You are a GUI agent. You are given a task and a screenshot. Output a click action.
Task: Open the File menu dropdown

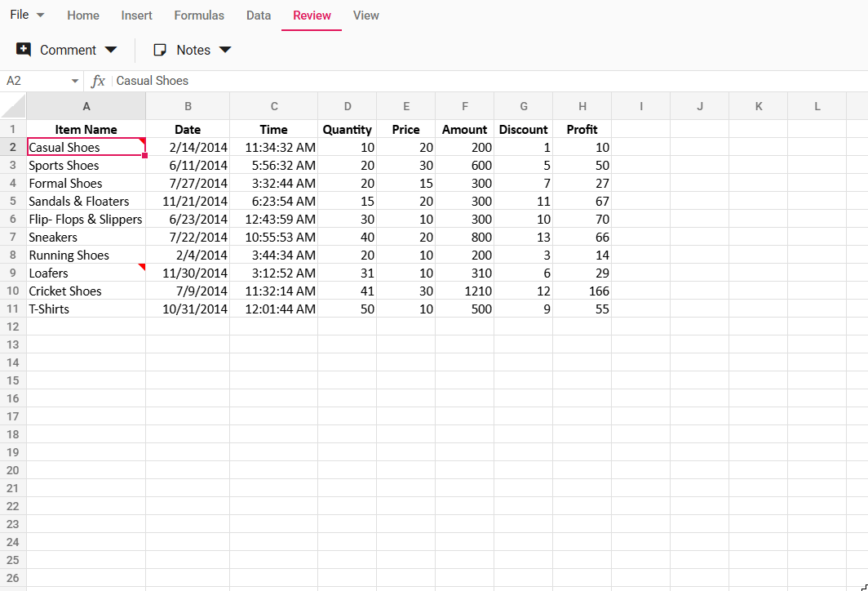click(x=28, y=15)
